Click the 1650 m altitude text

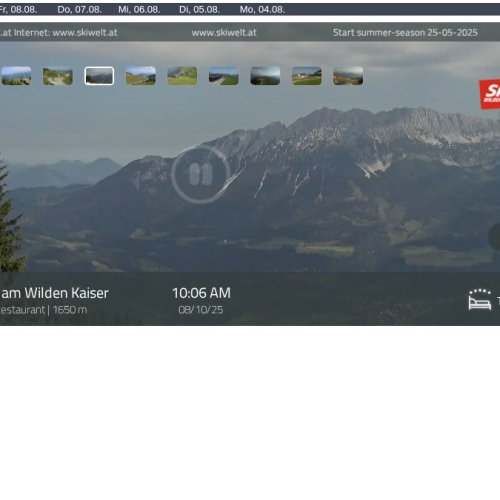[70, 310]
